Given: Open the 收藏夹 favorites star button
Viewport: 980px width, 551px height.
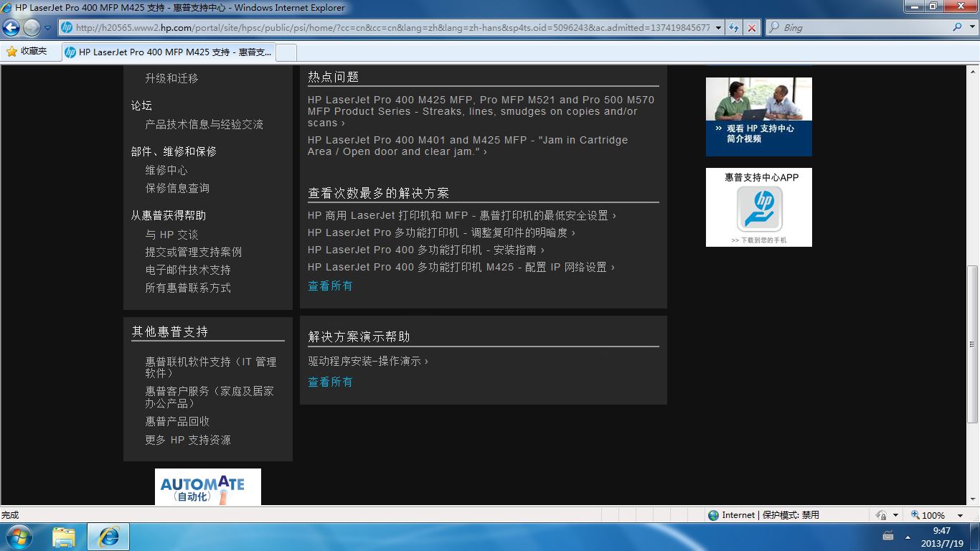Looking at the screenshot, I should 27,52.
